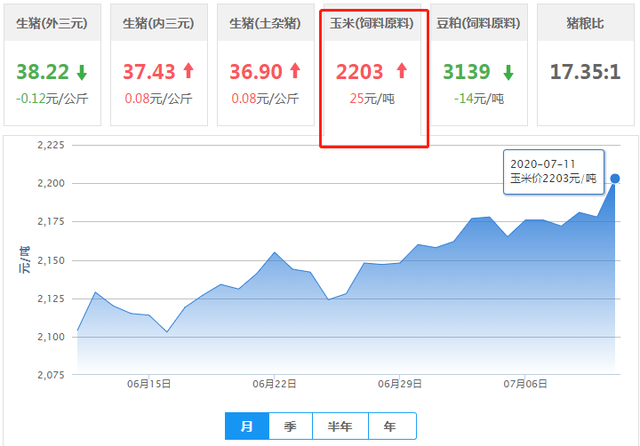Switch chart to 季 range

[x=290, y=426]
